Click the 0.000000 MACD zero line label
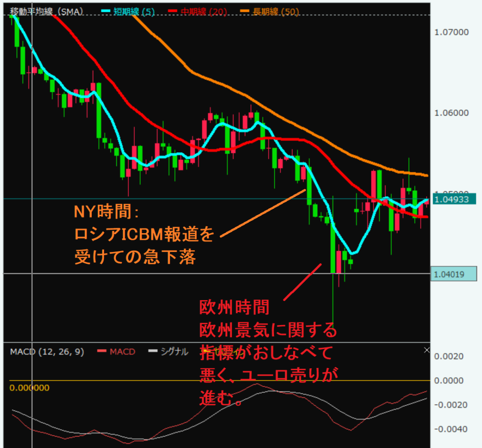 (x=29, y=387)
